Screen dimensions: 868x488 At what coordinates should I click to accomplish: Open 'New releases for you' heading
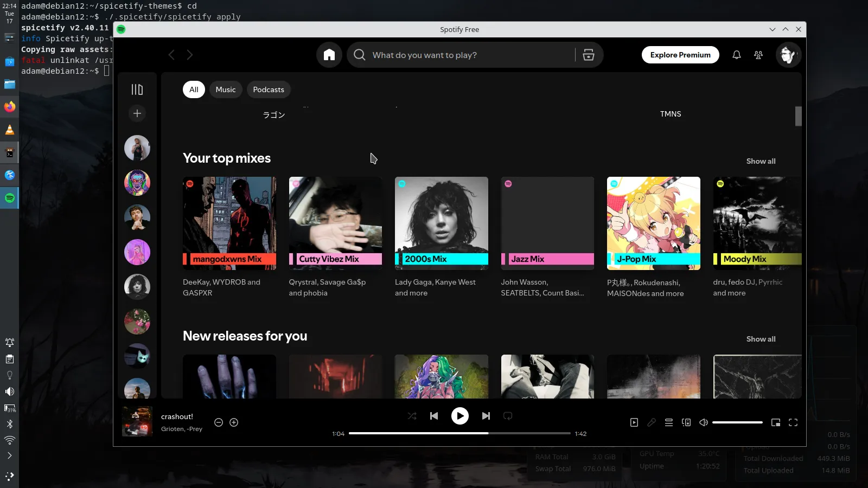tap(245, 336)
